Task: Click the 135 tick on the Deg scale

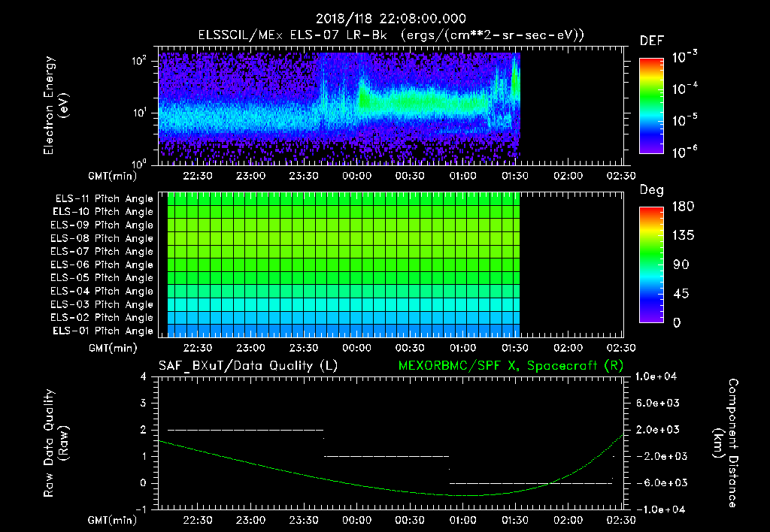Action: coord(683,236)
